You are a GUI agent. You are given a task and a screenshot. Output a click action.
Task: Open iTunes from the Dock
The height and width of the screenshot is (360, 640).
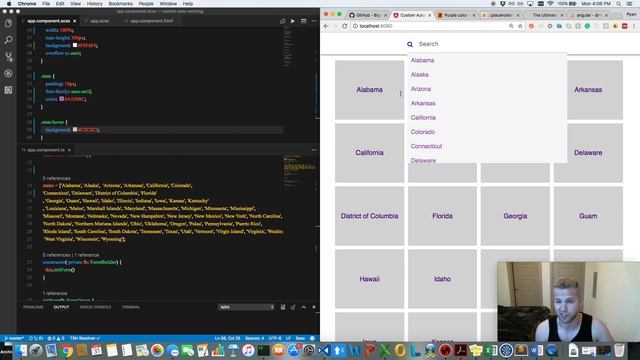(248, 351)
